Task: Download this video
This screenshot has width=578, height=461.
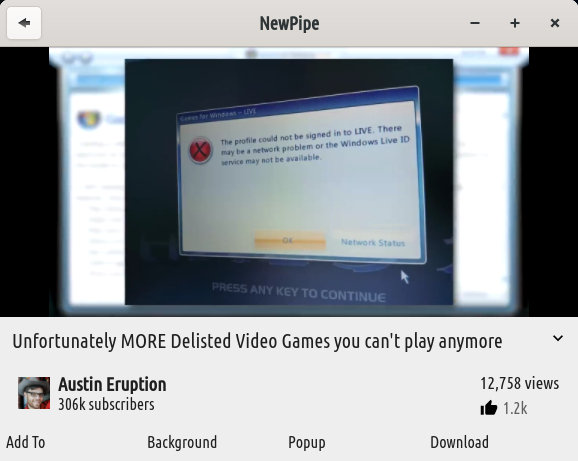Action: [459, 442]
